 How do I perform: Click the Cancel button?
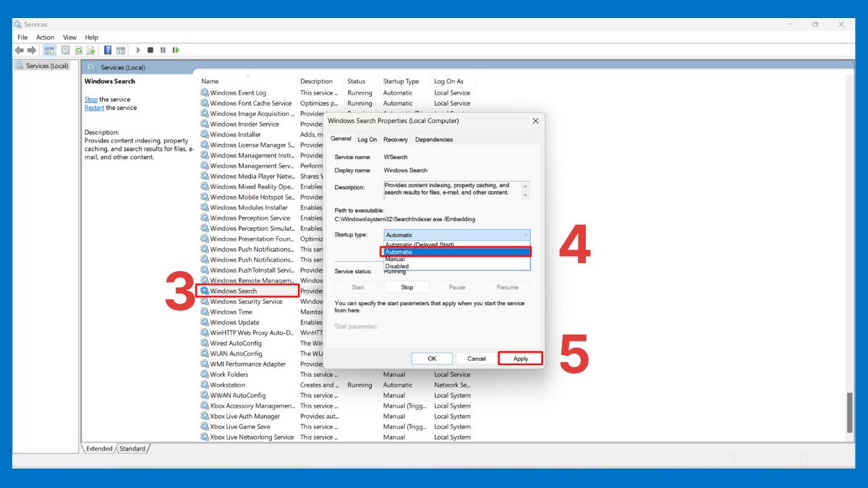coord(477,359)
